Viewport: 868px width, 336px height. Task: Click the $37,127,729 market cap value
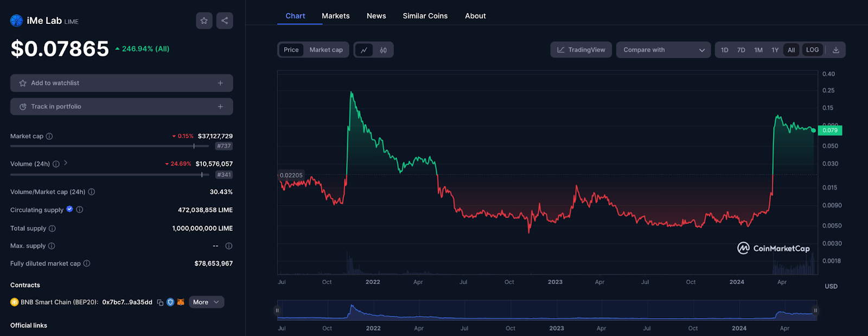[215, 137]
